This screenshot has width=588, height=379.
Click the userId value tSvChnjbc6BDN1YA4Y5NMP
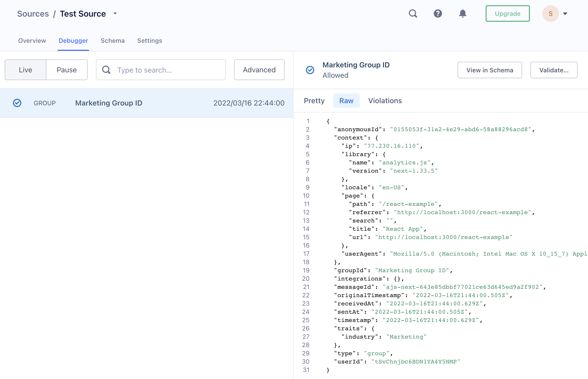click(x=416, y=362)
